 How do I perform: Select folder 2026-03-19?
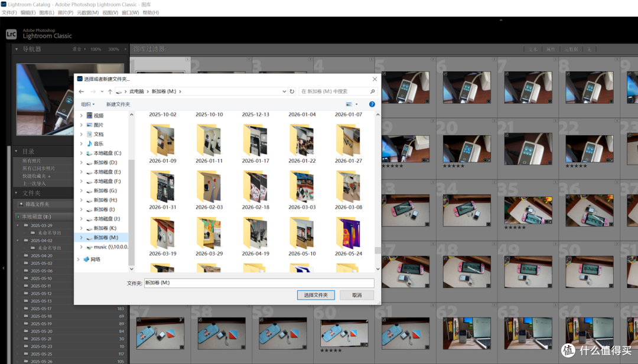click(163, 237)
